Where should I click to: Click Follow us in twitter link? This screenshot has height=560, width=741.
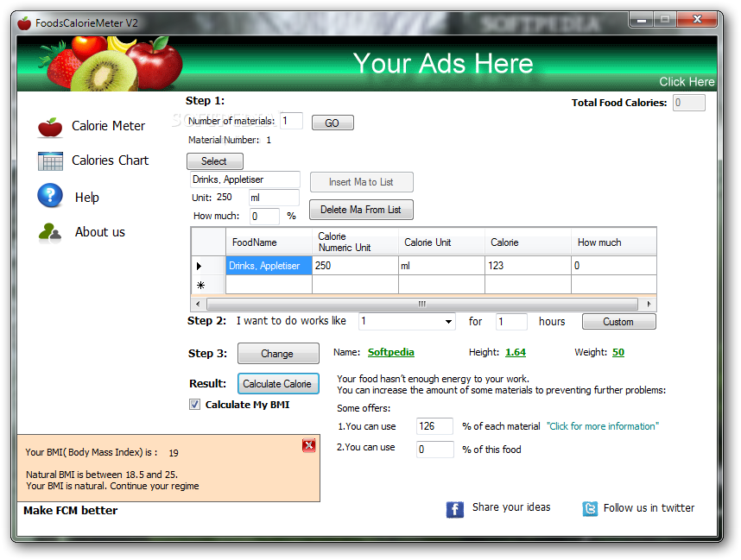[x=649, y=508]
